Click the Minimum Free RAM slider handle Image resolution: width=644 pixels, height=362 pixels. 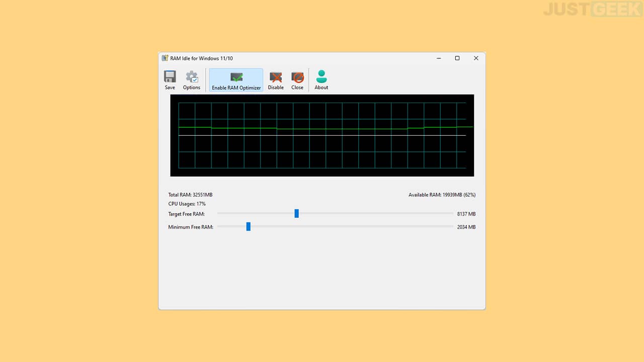click(248, 227)
